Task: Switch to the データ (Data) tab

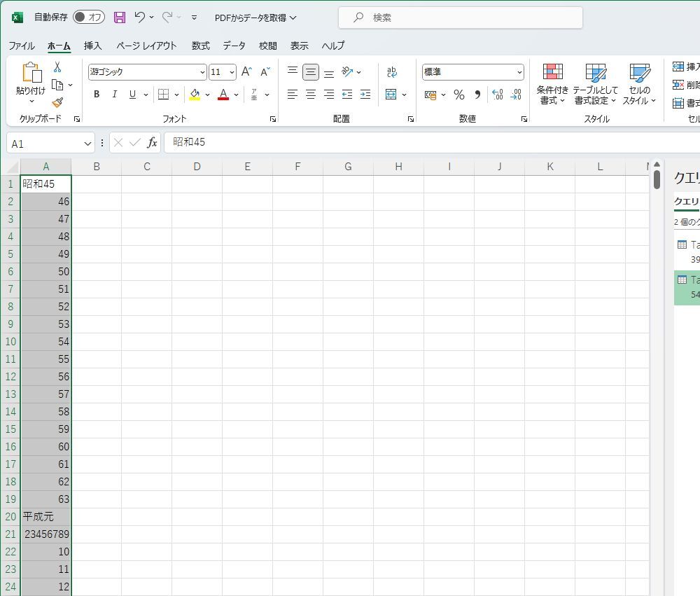Action: pyautogui.click(x=234, y=46)
